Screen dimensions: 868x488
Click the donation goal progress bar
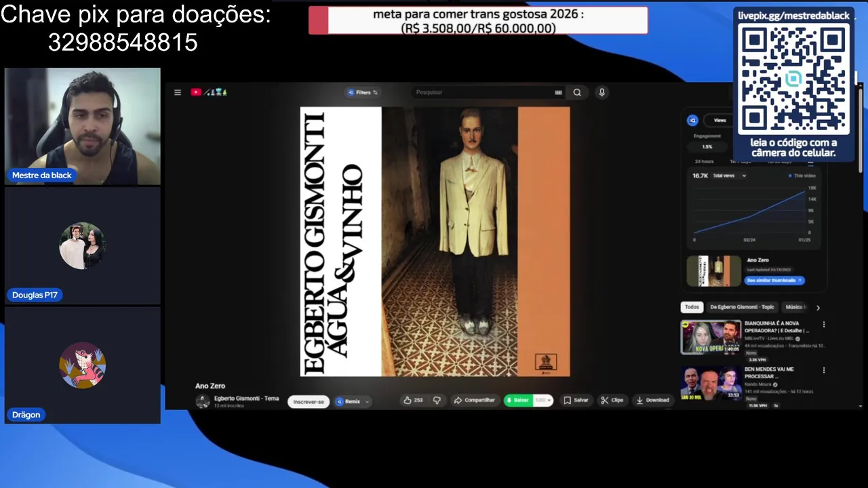point(478,20)
